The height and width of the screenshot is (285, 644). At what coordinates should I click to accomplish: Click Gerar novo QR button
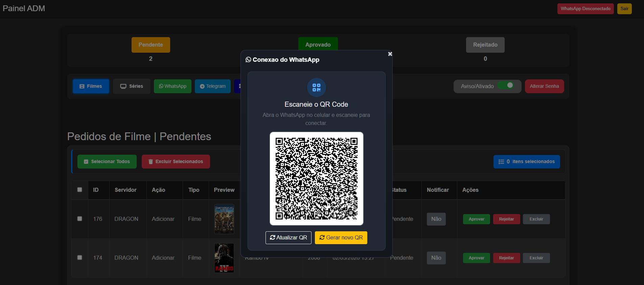341,238
